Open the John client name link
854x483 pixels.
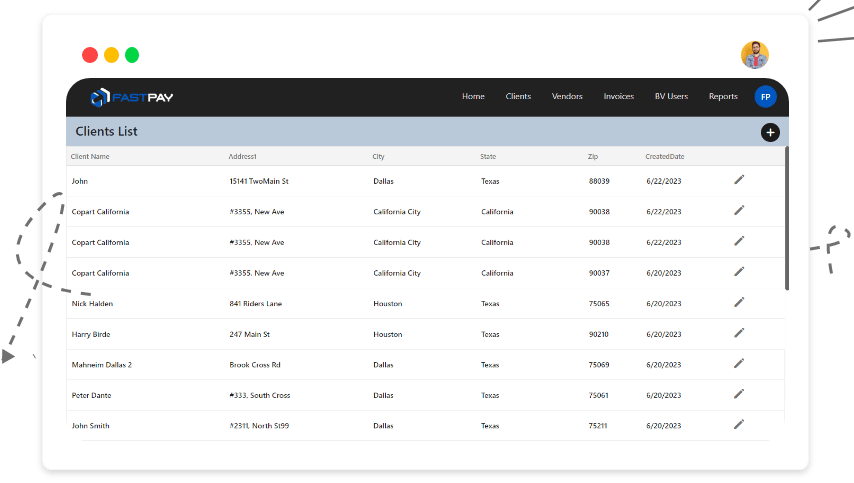click(x=80, y=181)
